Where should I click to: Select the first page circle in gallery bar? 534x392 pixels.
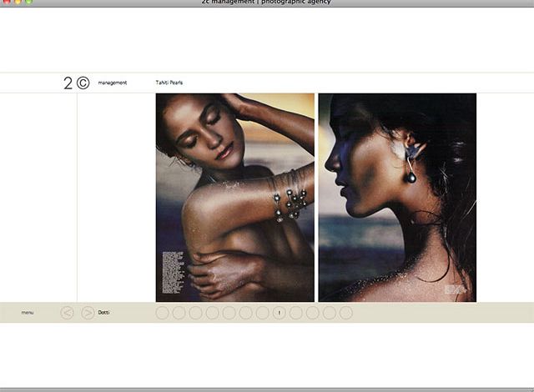point(163,313)
